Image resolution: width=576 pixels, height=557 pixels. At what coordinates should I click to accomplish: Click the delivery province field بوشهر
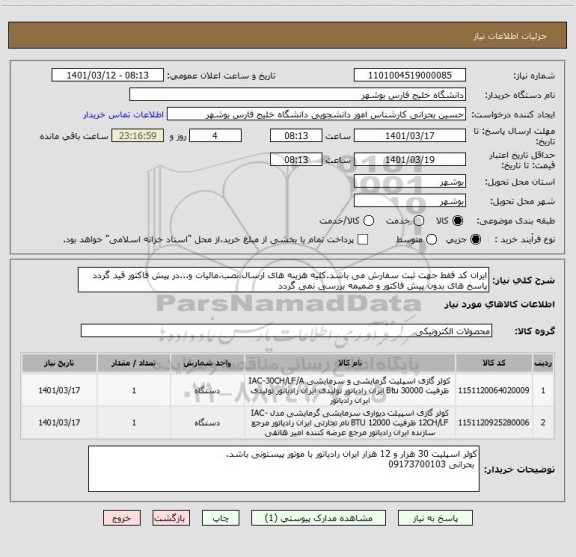pos(410,182)
